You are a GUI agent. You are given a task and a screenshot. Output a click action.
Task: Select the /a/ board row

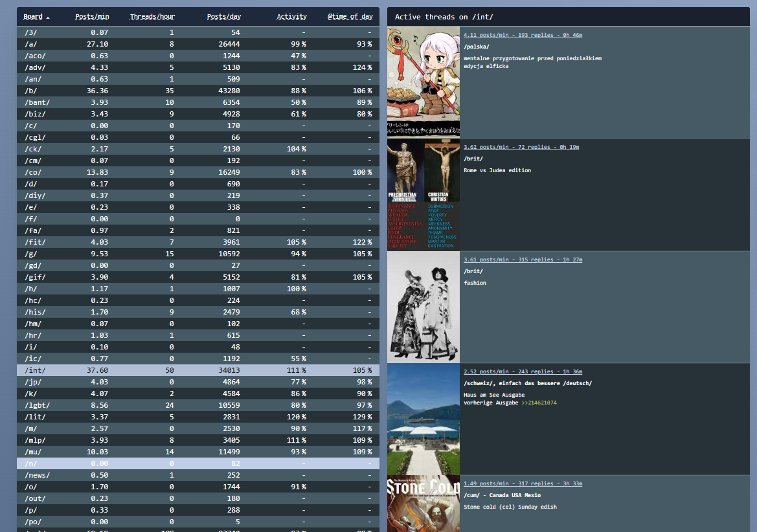[198, 44]
